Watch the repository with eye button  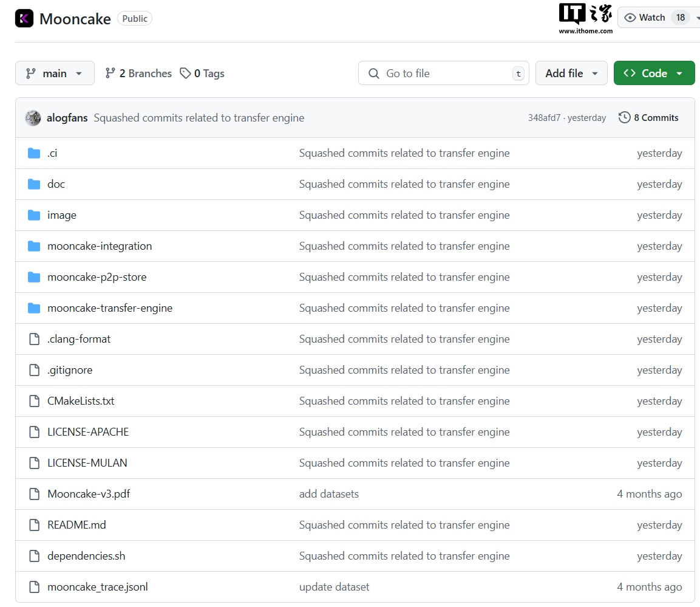(645, 18)
